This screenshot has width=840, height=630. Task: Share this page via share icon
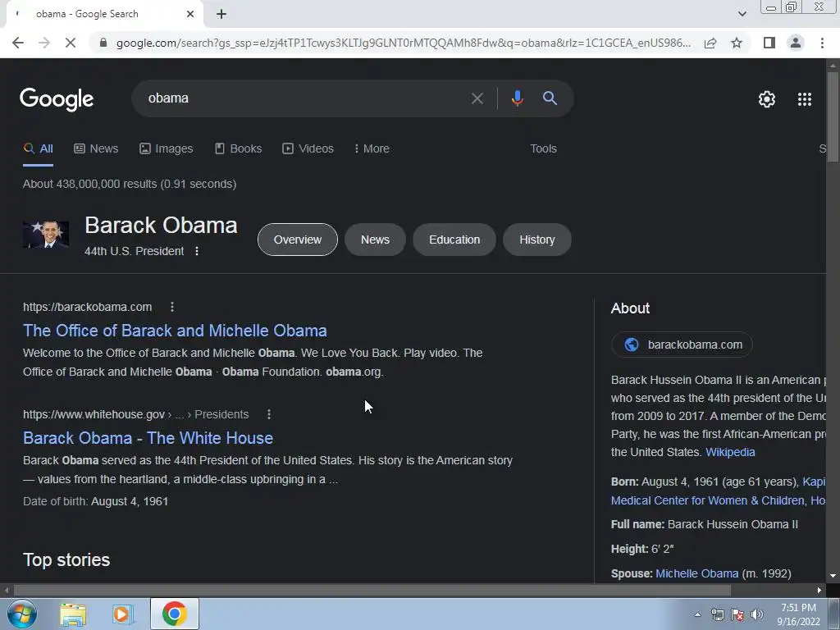point(710,43)
